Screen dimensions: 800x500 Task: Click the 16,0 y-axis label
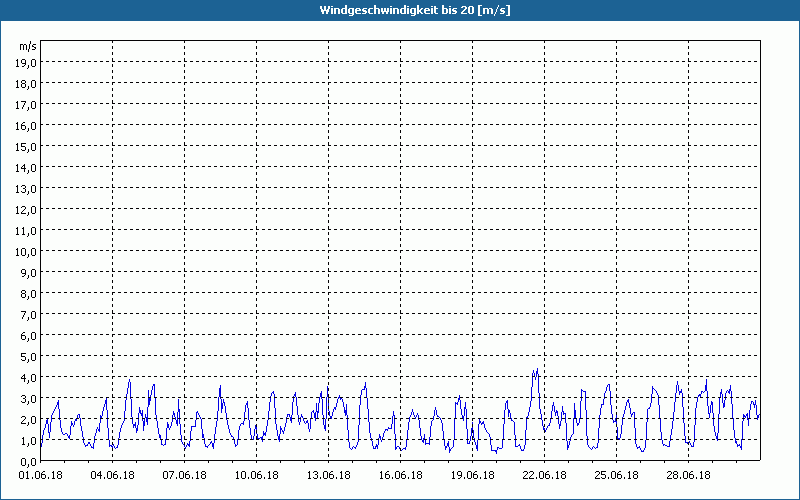[x=28, y=126]
